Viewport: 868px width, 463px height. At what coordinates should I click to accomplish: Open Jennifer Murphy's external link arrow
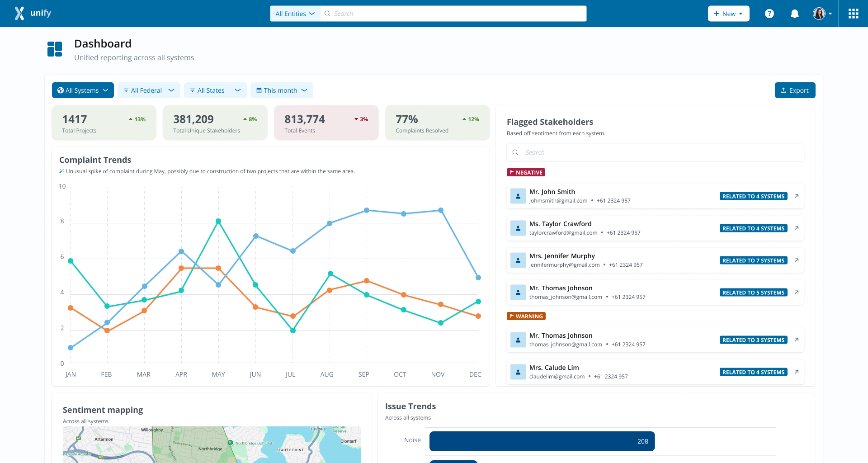797,260
